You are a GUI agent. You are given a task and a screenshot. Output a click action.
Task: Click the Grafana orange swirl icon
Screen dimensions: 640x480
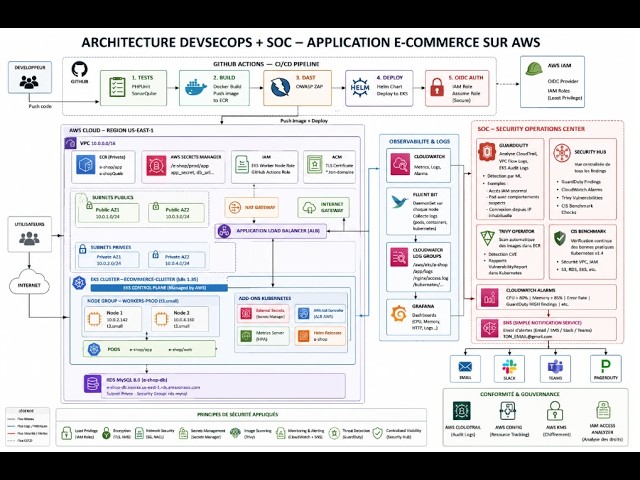click(399, 313)
